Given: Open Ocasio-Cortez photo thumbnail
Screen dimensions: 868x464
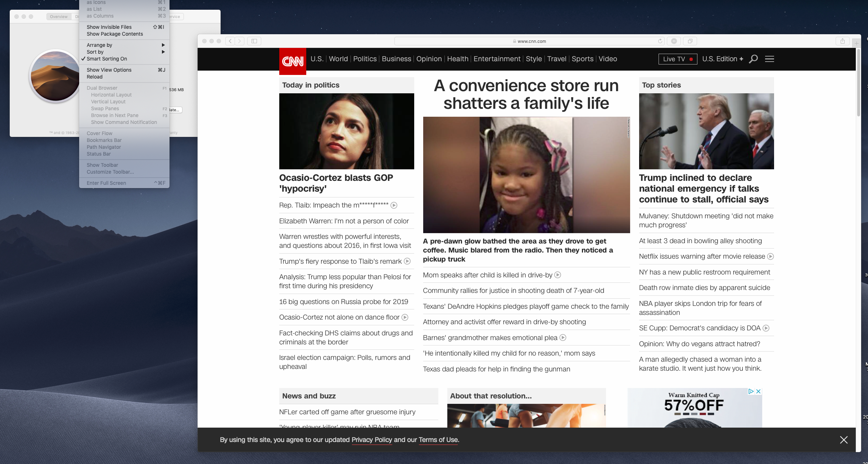Looking at the screenshot, I should click(347, 131).
